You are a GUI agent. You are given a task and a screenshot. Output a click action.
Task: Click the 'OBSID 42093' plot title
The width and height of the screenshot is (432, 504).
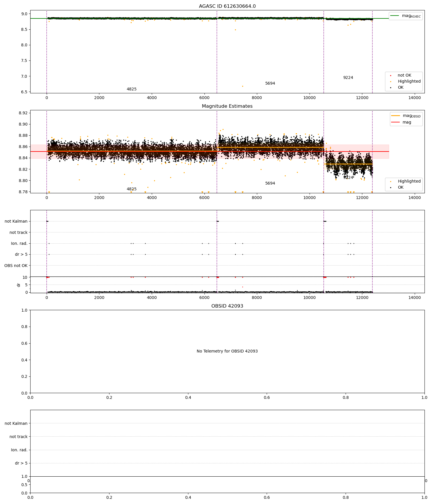point(227,306)
